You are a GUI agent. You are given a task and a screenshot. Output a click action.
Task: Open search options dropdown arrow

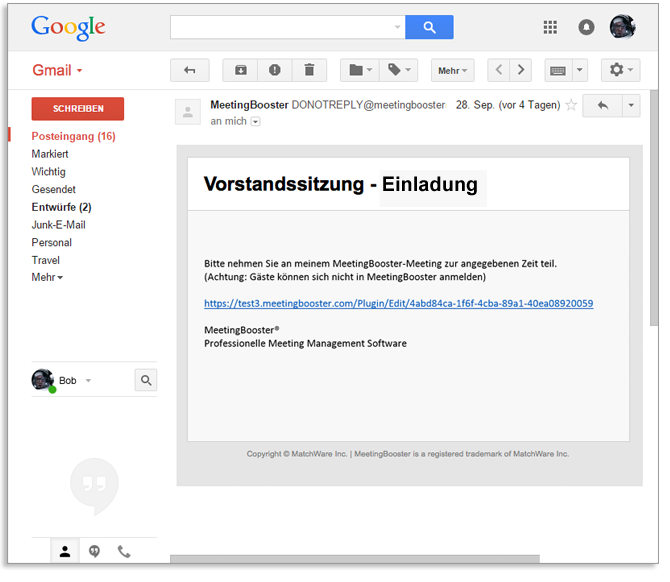coord(397,27)
